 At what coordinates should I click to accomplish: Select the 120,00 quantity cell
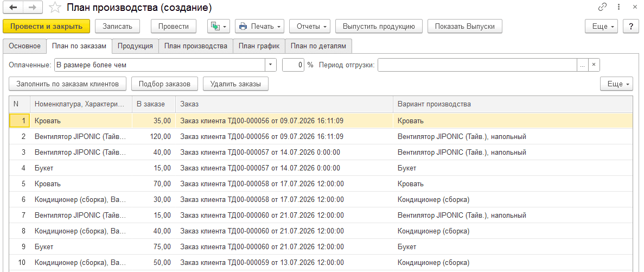154,136
